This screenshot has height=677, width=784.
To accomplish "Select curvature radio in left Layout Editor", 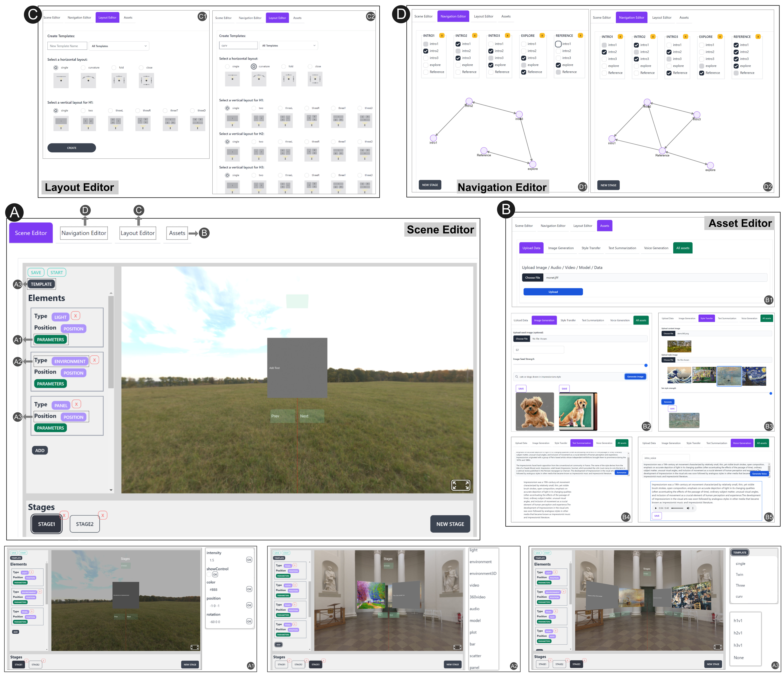I will 83,68.
